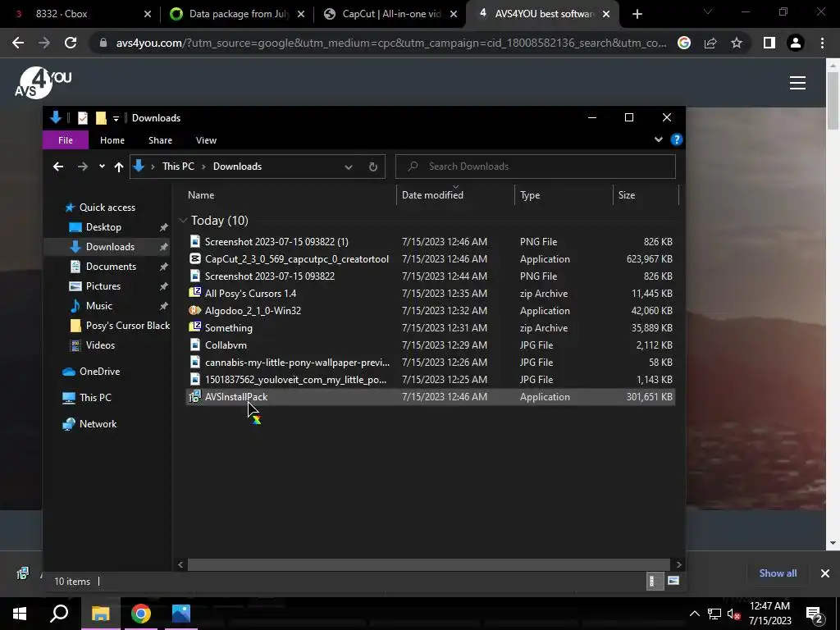Click the All Posy's Cursors zip icon
Screen dimensions: 840x630
[x=195, y=293]
